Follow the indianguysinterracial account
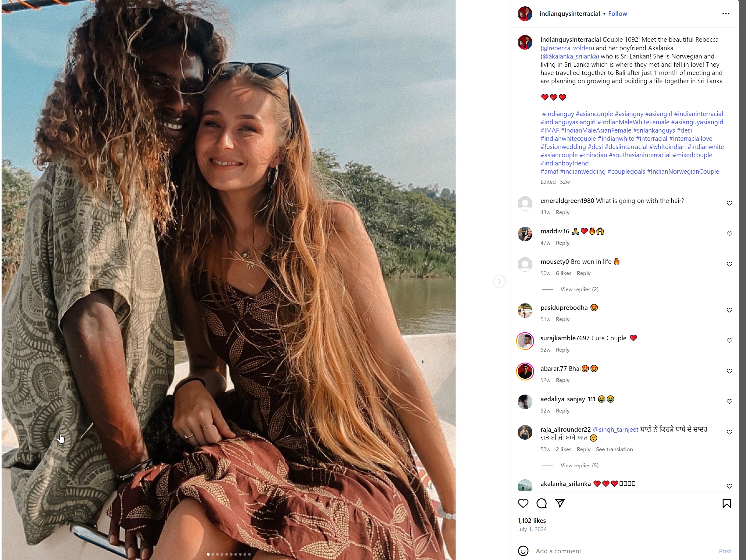This screenshot has height=560, width=746. (617, 14)
